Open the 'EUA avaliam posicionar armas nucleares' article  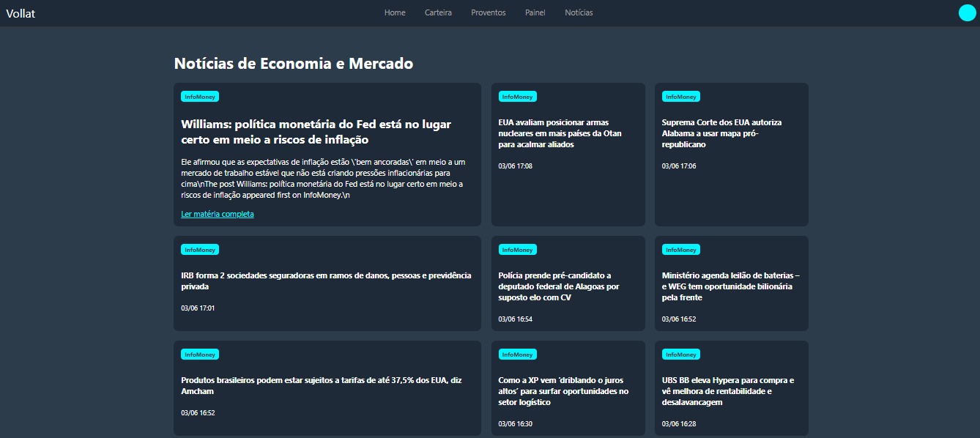[x=560, y=133]
